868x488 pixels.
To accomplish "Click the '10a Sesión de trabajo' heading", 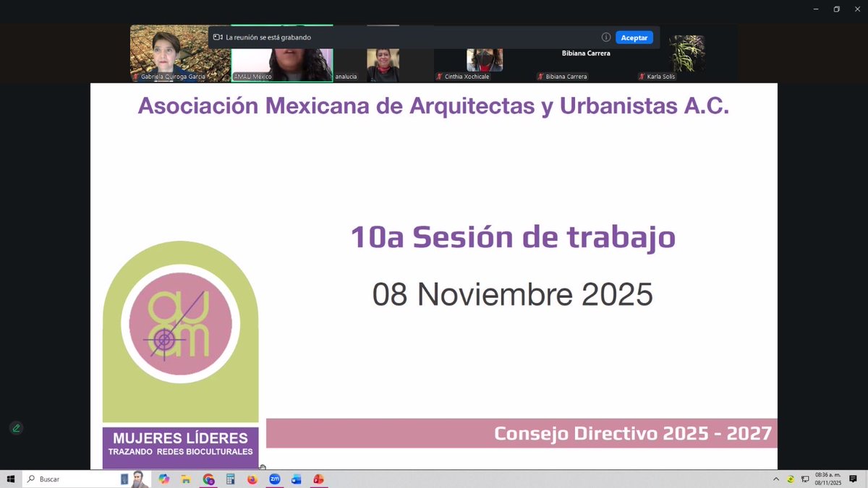I will click(513, 238).
